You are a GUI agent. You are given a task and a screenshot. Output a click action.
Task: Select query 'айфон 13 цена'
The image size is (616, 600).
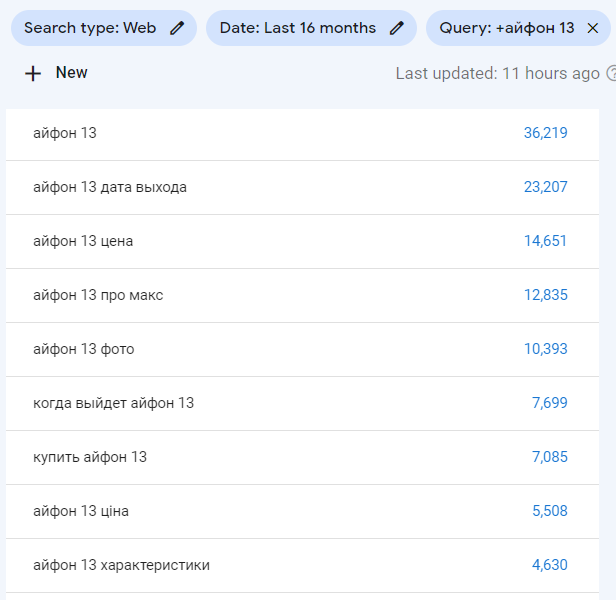pyautogui.click(x=302, y=242)
